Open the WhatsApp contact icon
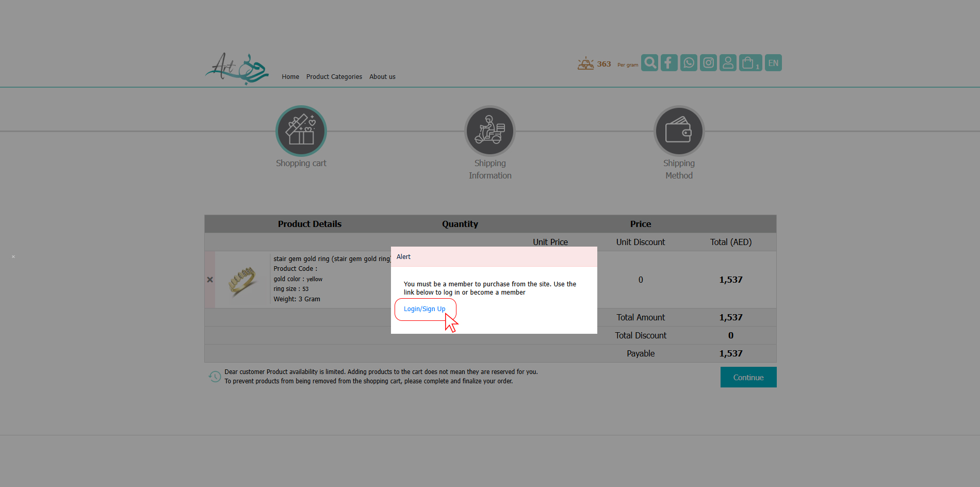This screenshot has width=980, height=487. tap(689, 63)
